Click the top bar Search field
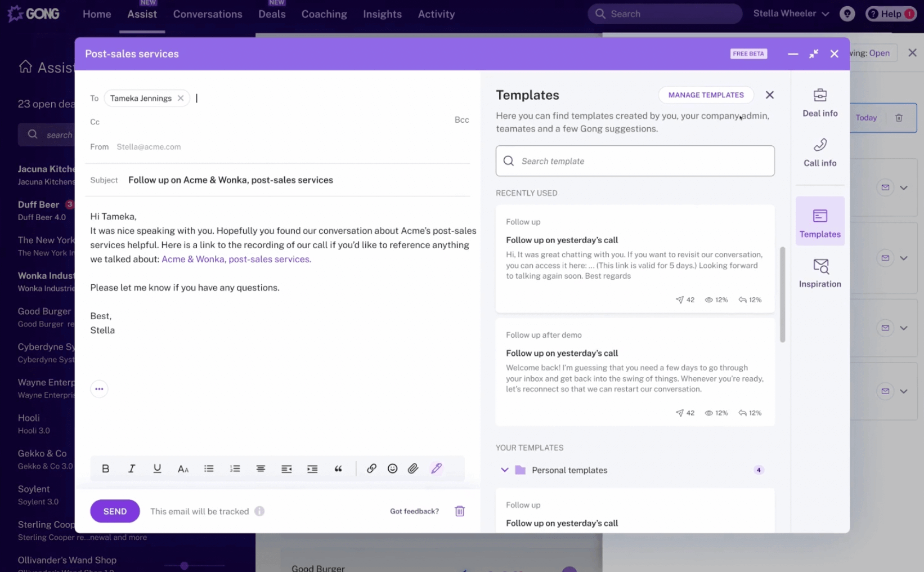924x572 pixels. tap(665, 14)
